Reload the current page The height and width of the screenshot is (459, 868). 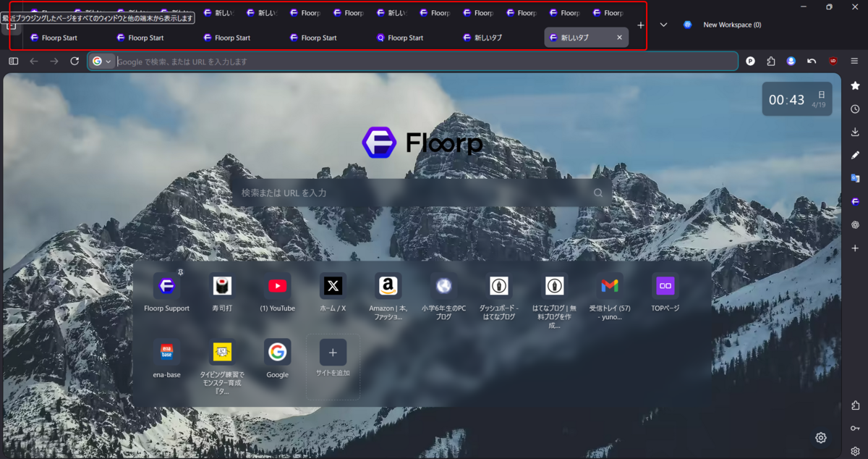pos(75,62)
